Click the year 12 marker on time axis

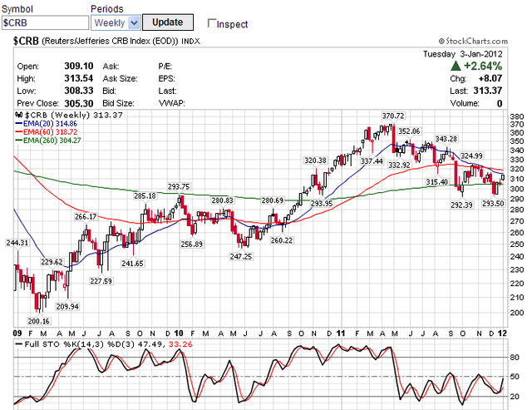(502, 333)
